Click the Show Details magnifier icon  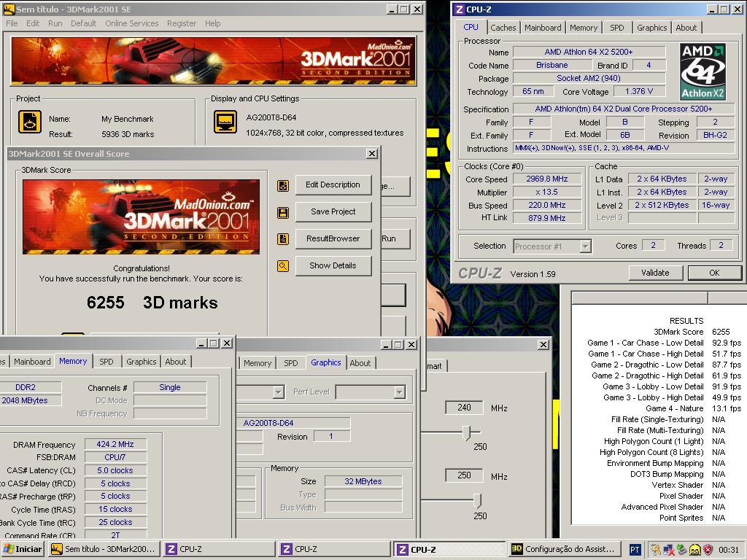283,266
